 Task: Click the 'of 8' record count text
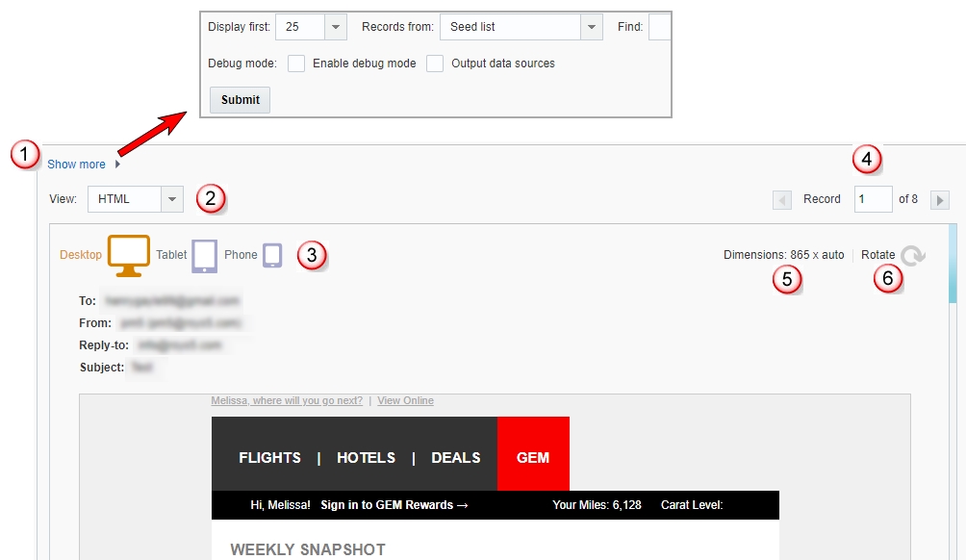908,199
